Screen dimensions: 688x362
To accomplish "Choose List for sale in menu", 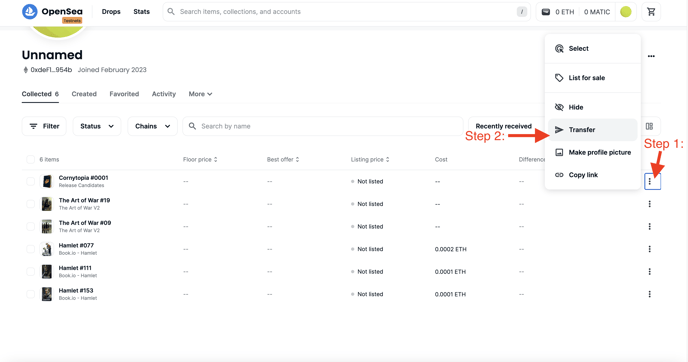I will click(x=593, y=78).
